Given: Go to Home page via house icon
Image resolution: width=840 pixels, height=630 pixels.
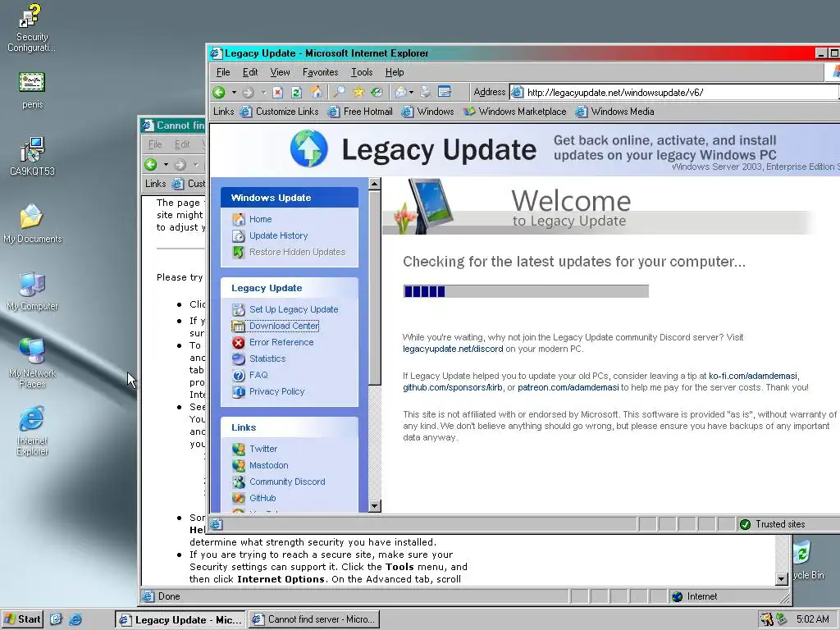Looking at the screenshot, I should click(x=316, y=92).
